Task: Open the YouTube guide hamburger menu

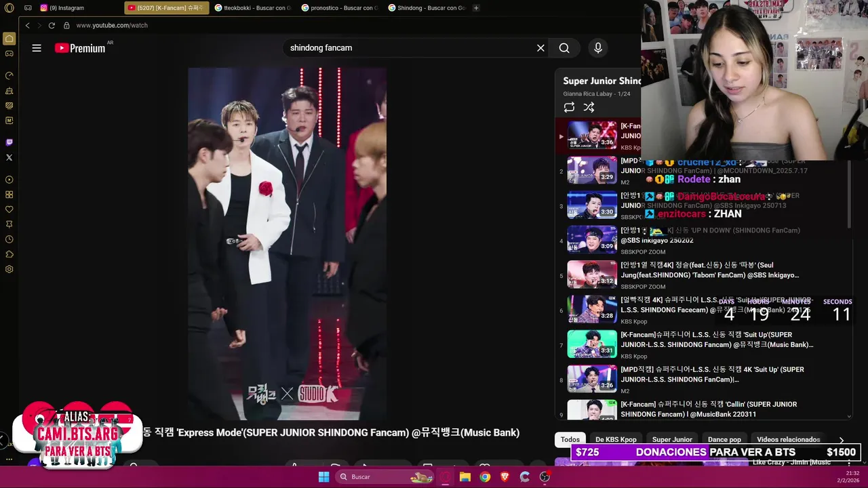Action: pos(37,48)
